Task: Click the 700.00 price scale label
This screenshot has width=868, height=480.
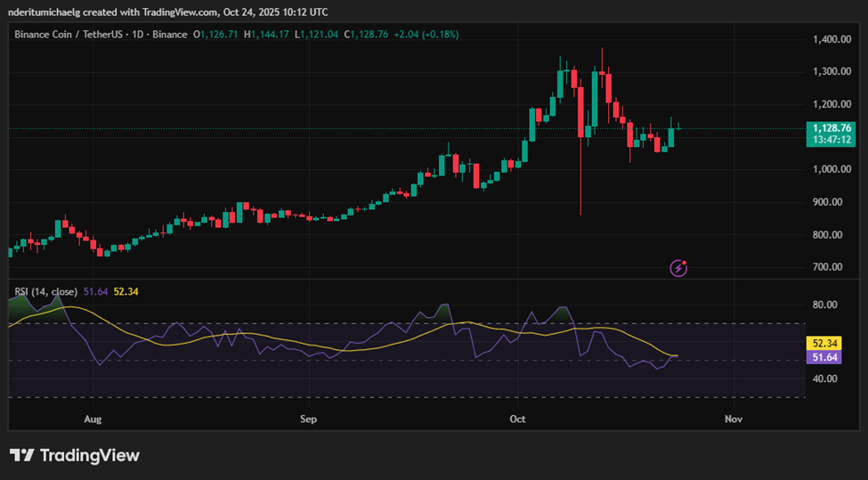Action: coord(832,267)
